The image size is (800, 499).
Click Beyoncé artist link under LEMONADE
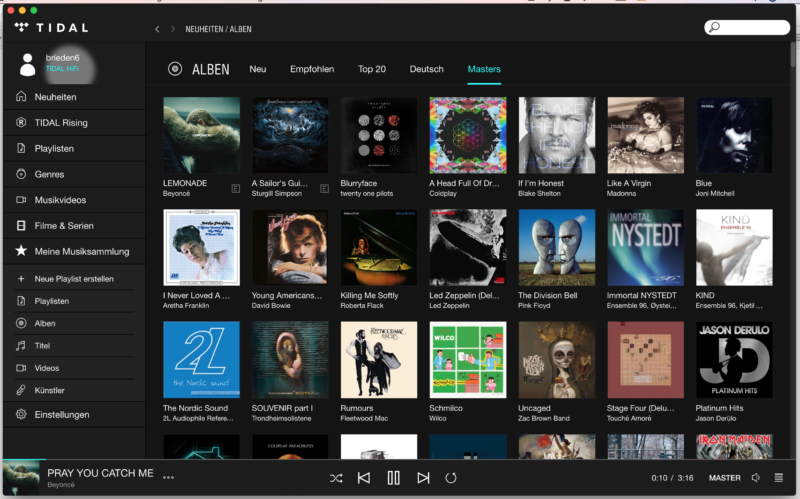pyautogui.click(x=177, y=193)
